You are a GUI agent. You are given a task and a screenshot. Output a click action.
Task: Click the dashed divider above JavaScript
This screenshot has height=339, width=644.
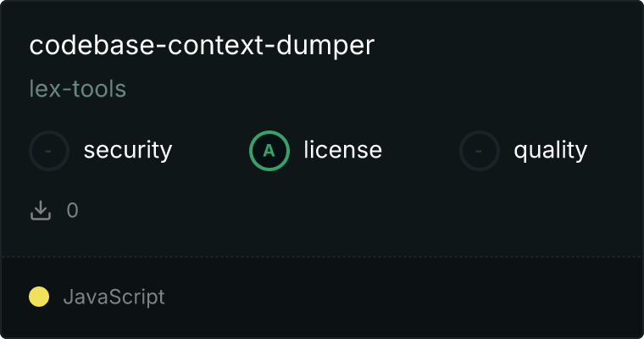pos(322,257)
